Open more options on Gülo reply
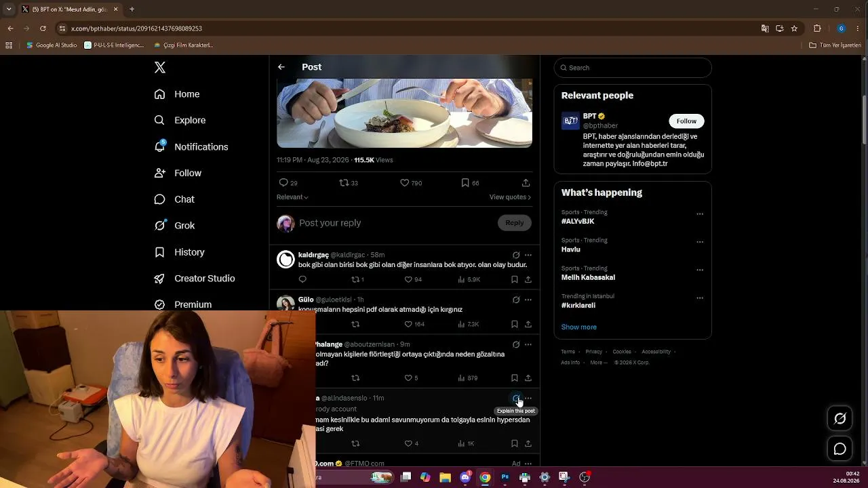868x488 pixels. (x=528, y=300)
